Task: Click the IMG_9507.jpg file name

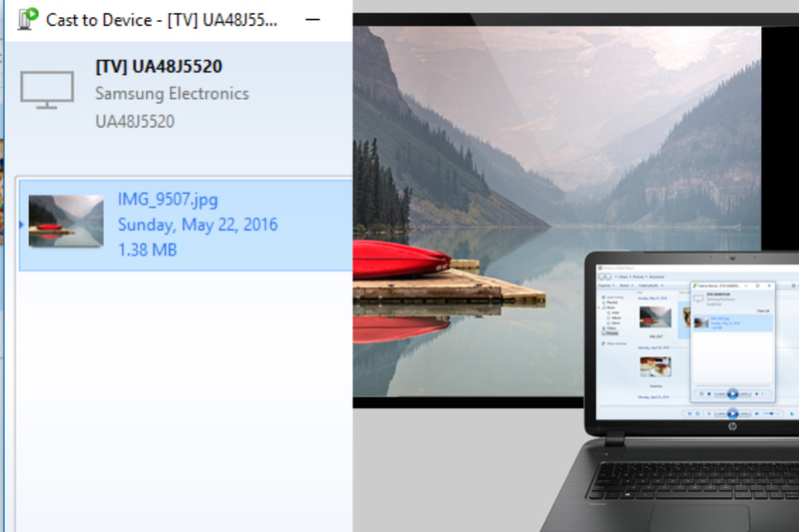Action: coord(168,199)
